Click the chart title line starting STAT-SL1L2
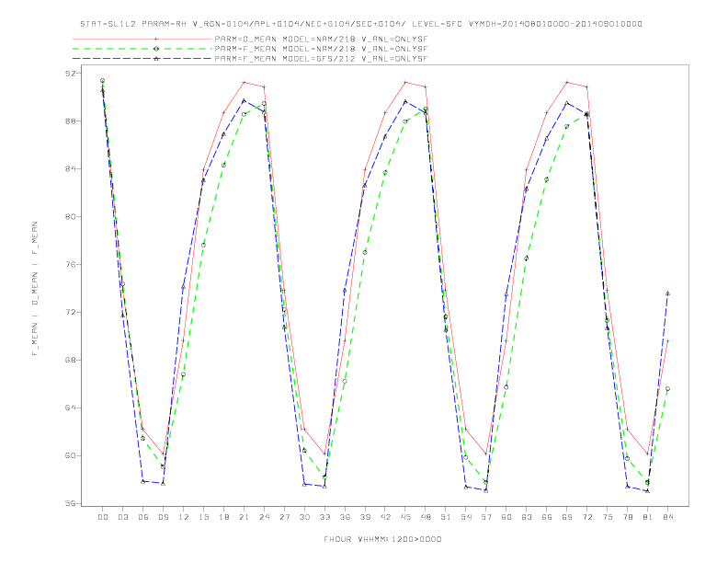Screen dimensions: 728x563 (x=361, y=24)
